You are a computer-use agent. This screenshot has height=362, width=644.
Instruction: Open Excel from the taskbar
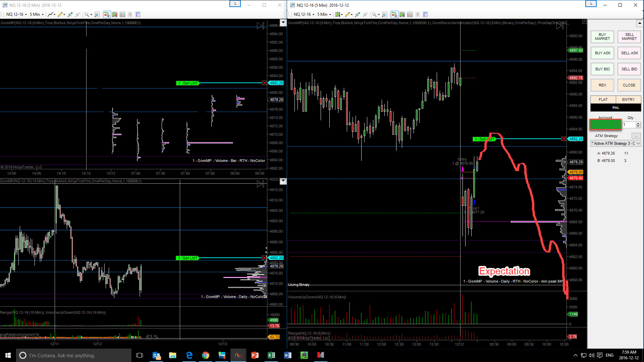[271, 355]
